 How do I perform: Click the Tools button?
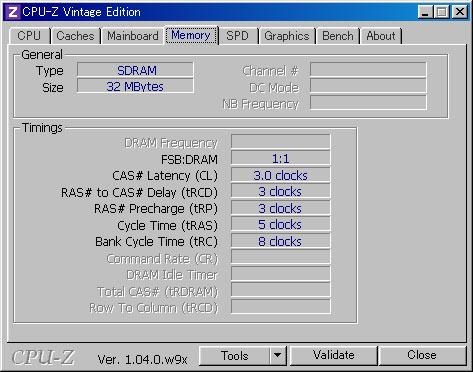coord(235,356)
